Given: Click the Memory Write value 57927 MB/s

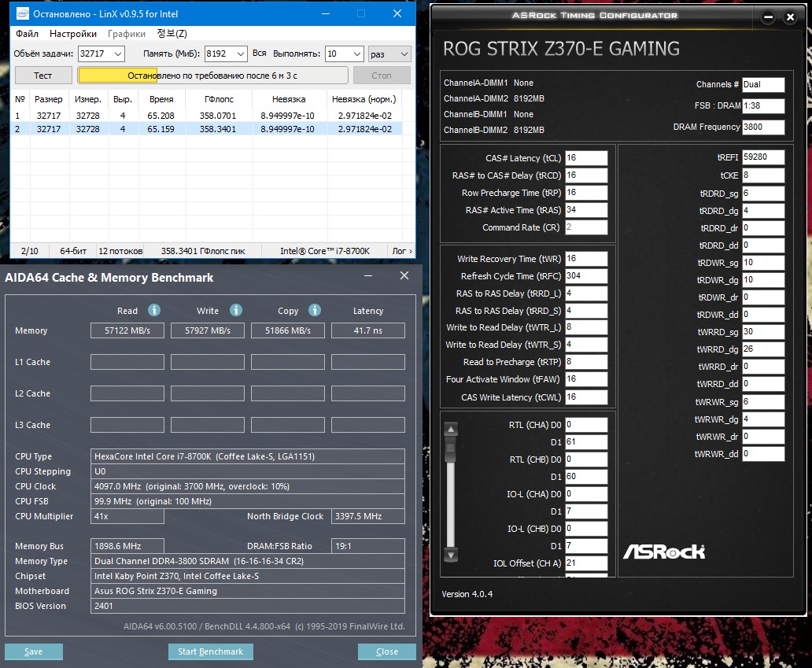Looking at the screenshot, I should (x=208, y=330).
